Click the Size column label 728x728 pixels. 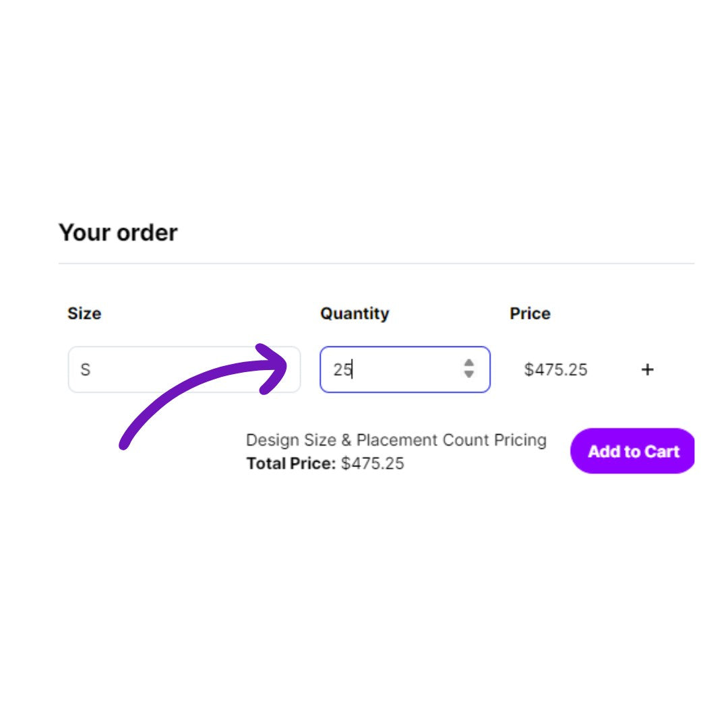84,313
